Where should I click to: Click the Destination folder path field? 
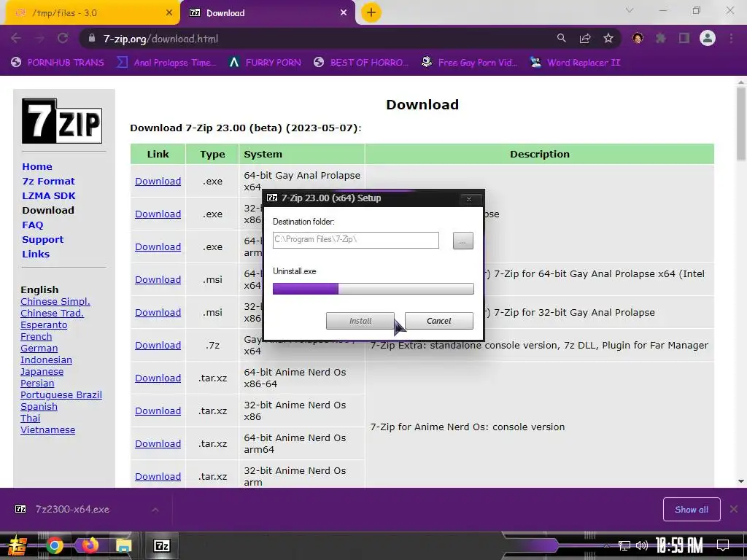[355, 240]
